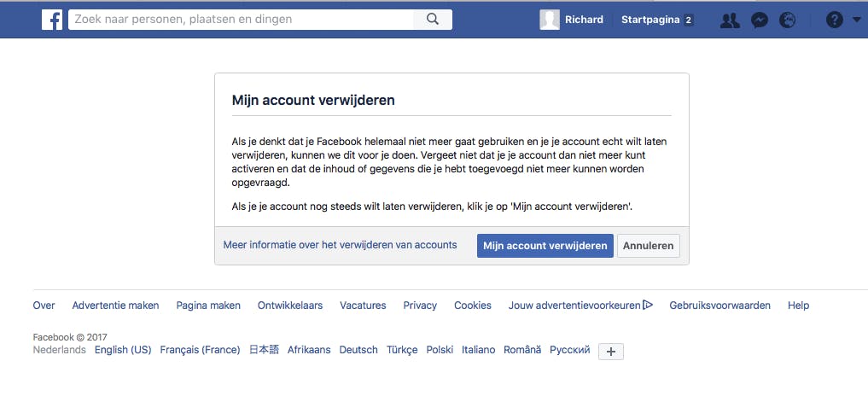Select Deutsch language option
Screen dimensions: 868x396
click(358, 350)
